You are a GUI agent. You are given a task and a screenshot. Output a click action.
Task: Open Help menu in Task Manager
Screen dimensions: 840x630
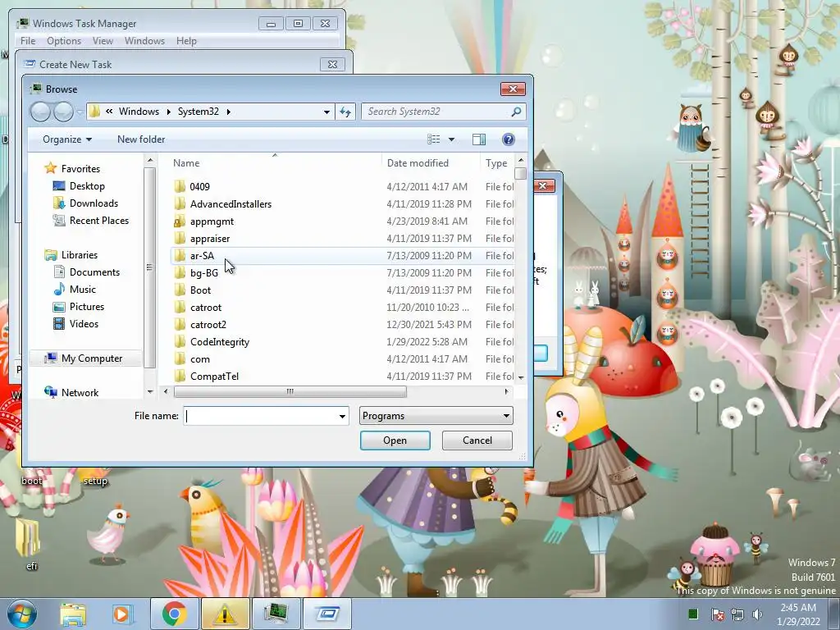tap(186, 41)
